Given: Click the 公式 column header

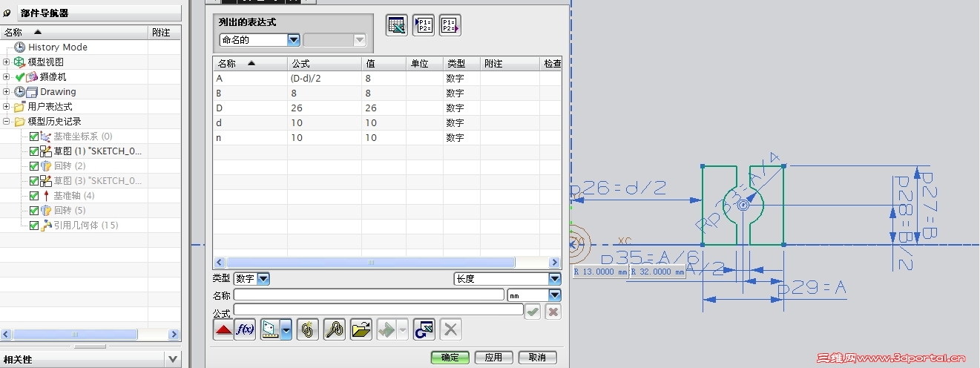Looking at the screenshot, I should (324, 64).
